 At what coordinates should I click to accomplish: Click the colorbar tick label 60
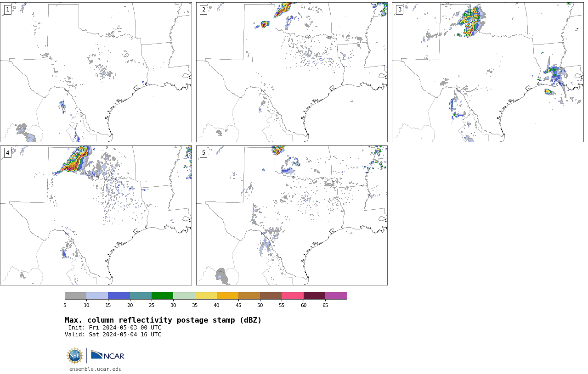(304, 306)
